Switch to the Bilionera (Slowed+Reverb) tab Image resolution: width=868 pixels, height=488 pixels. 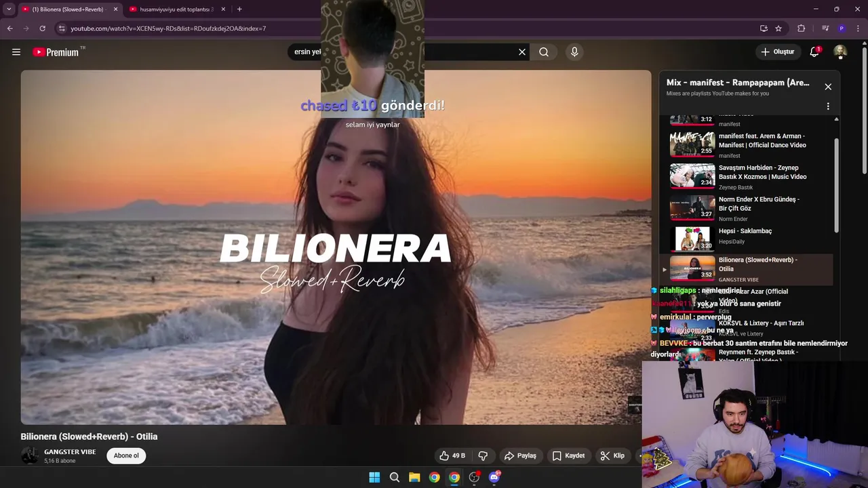pos(68,9)
